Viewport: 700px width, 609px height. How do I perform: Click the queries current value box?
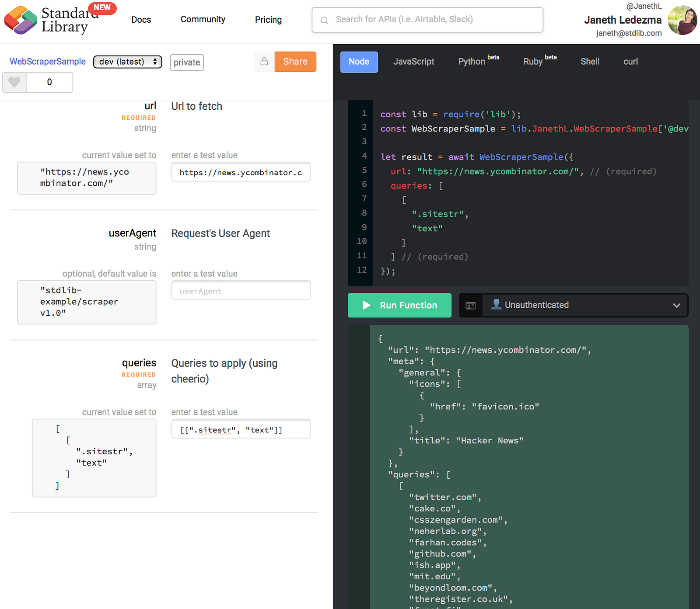[x=94, y=458]
